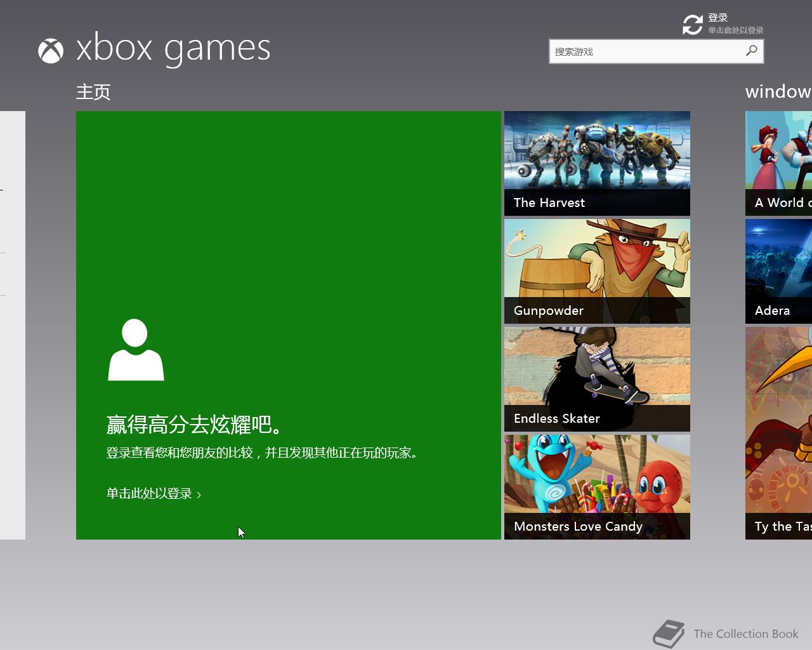Screen dimensions: 812x650
Task: Open the Adera game tile
Action: click(778, 271)
